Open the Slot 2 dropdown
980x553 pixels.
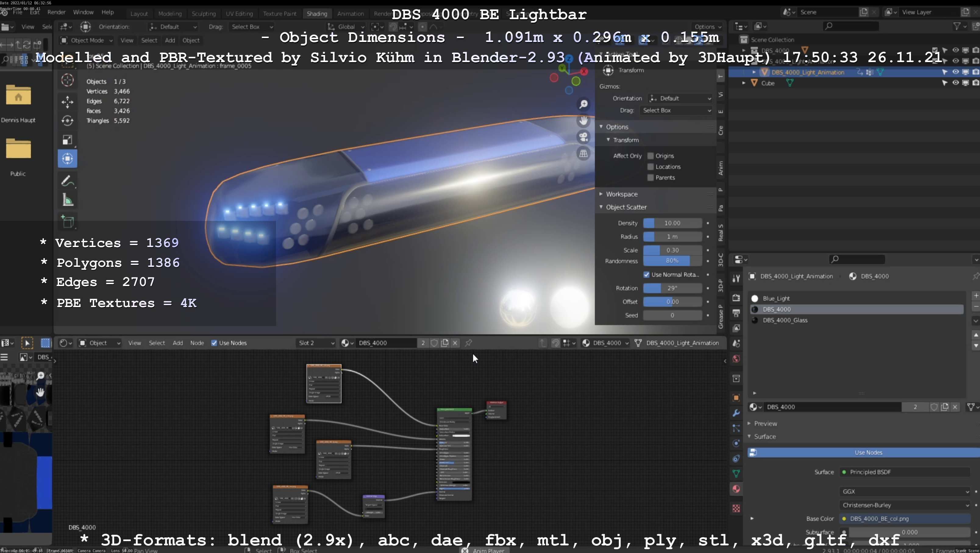click(x=316, y=343)
